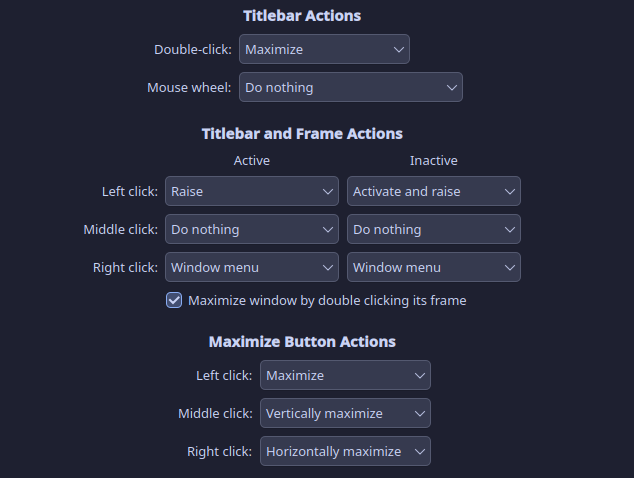Expand the Mouse wheel action dropdown
Image resolution: width=634 pixels, height=478 pixels.
click(350, 87)
